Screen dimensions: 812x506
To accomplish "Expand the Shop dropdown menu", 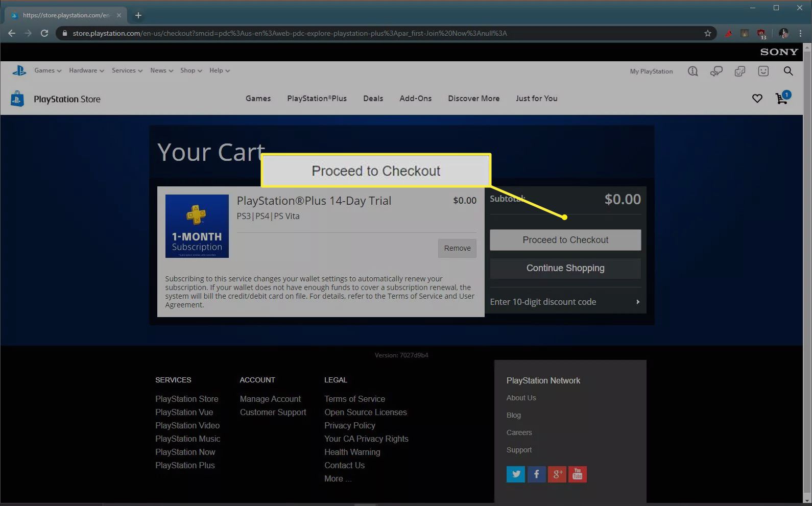I will pyautogui.click(x=191, y=70).
